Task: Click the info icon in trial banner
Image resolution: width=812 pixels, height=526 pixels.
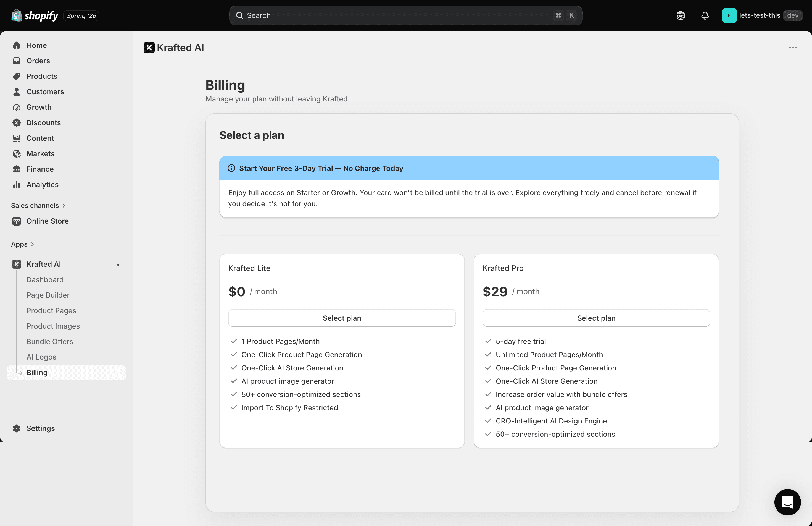Action: pyautogui.click(x=231, y=168)
